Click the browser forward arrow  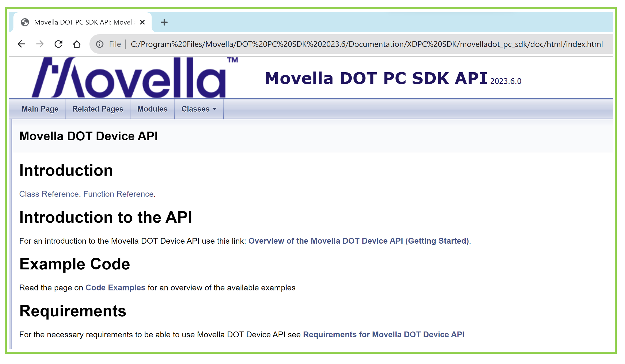point(40,44)
